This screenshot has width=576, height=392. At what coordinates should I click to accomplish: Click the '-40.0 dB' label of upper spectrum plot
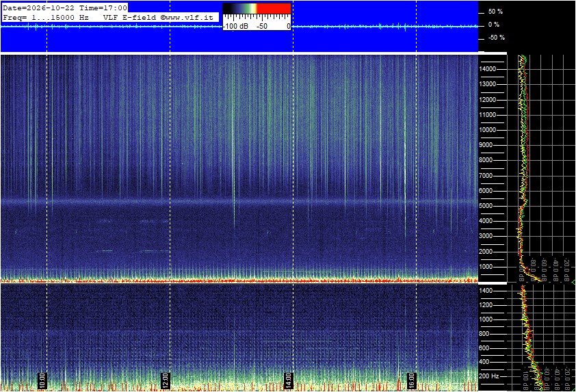tap(555, 269)
